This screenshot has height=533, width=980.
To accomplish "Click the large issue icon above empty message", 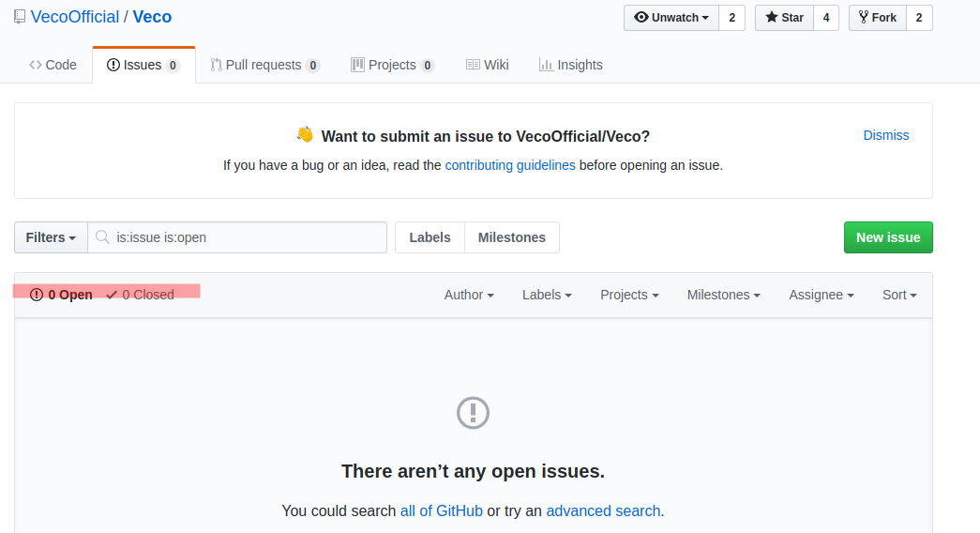I will point(474,413).
